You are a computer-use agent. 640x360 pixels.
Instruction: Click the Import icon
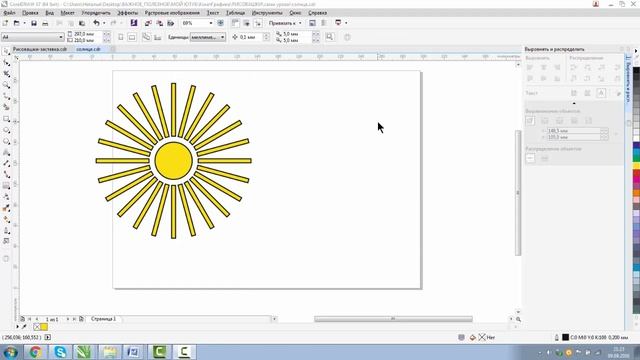tap(148, 23)
